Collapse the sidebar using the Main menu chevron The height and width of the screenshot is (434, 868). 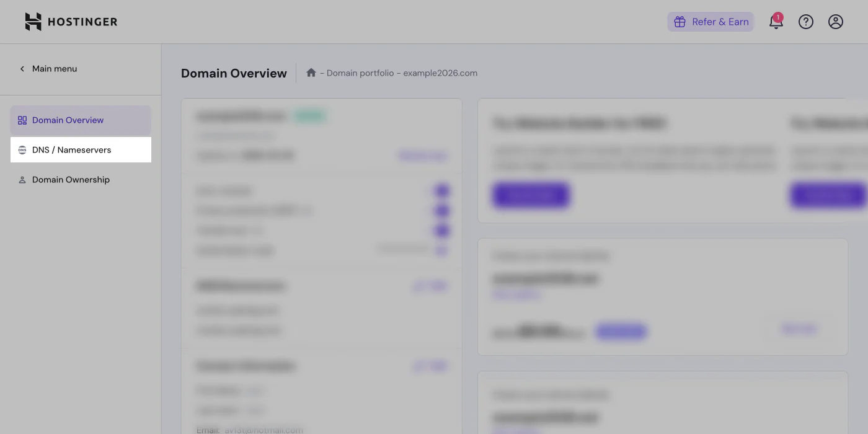click(22, 69)
